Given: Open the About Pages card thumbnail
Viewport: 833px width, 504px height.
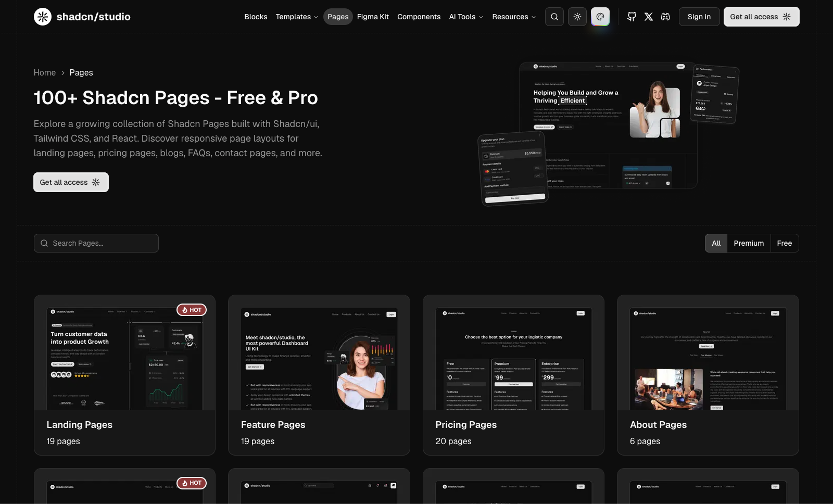Looking at the screenshot, I should coord(708,358).
